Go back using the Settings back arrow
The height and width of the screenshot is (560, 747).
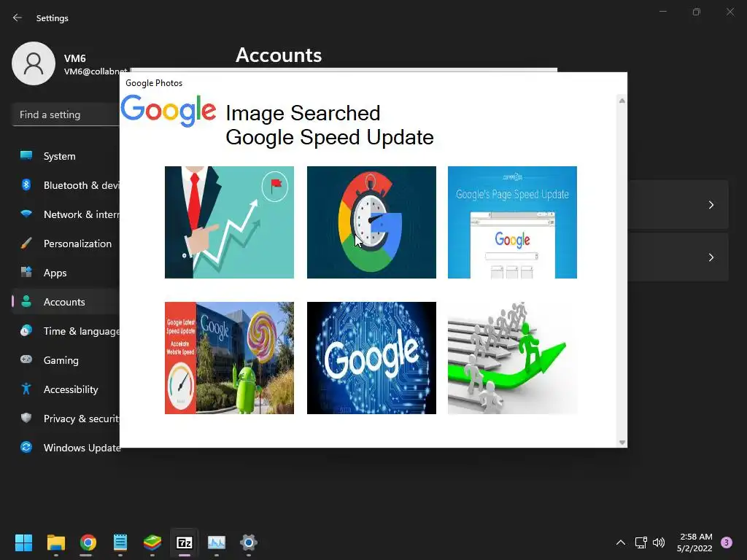18,17
